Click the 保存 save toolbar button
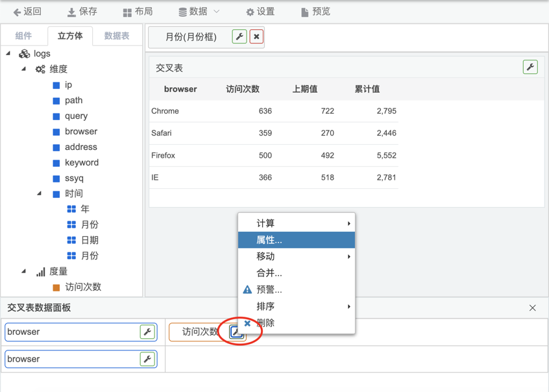This screenshot has width=549, height=392. click(x=82, y=12)
